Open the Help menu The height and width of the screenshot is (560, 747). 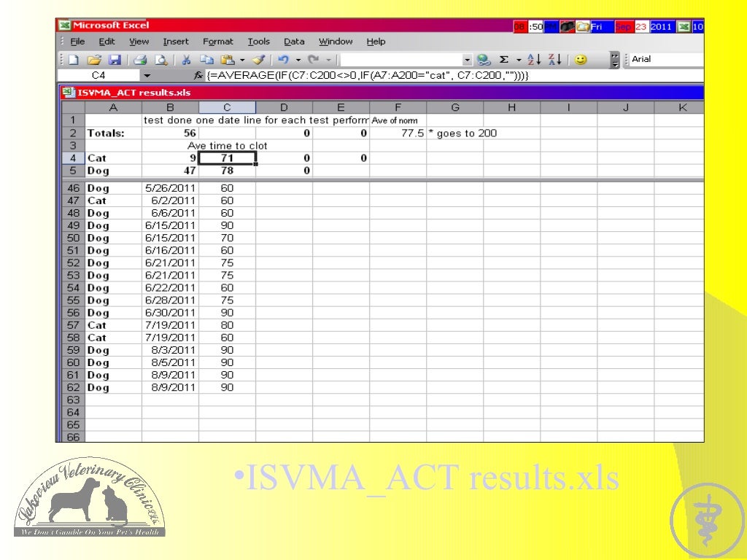[376, 42]
